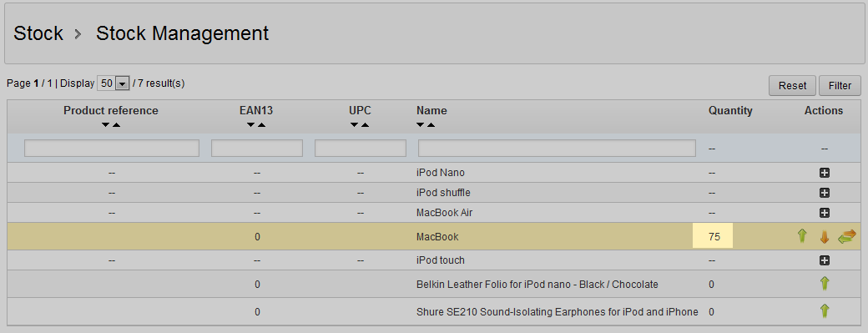Click the Shure row quantity value 0
Viewport: 868px width, 333px height.
pyautogui.click(x=711, y=312)
